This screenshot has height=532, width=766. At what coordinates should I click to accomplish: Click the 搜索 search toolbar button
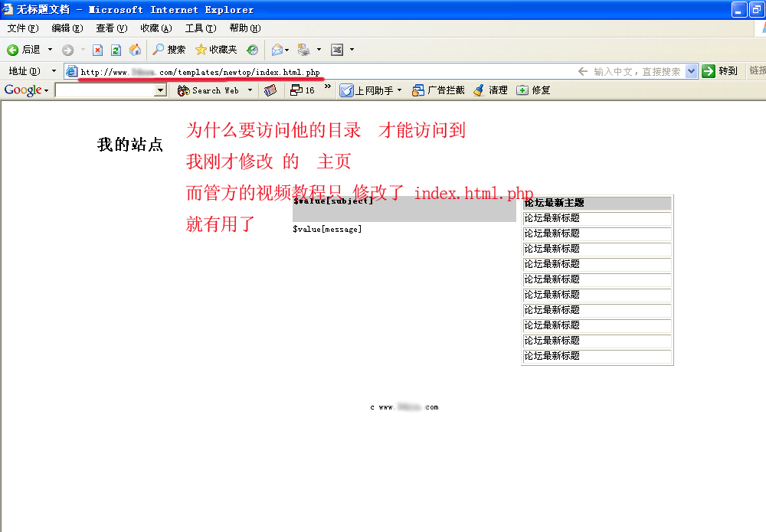click(x=169, y=50)
